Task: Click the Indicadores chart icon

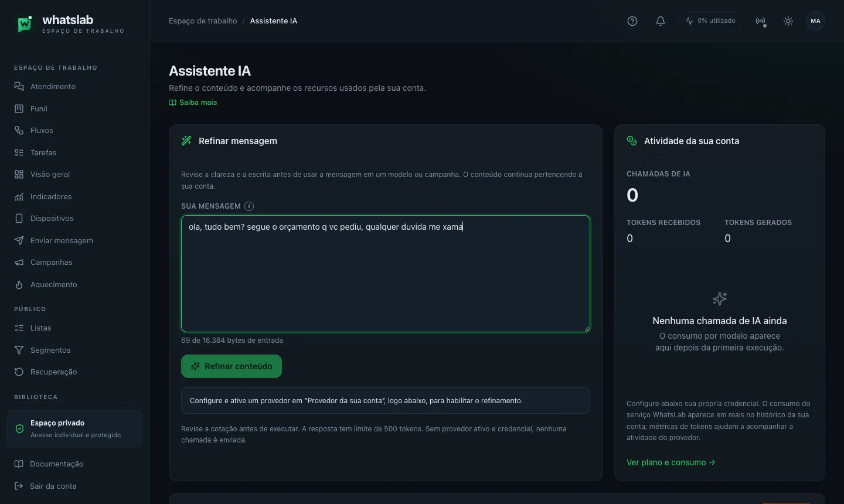Action: pyautogui.click(x=19, y=196)
